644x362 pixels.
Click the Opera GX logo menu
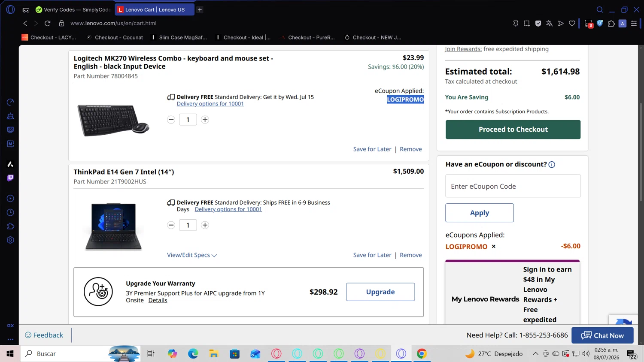pos(10,9)
